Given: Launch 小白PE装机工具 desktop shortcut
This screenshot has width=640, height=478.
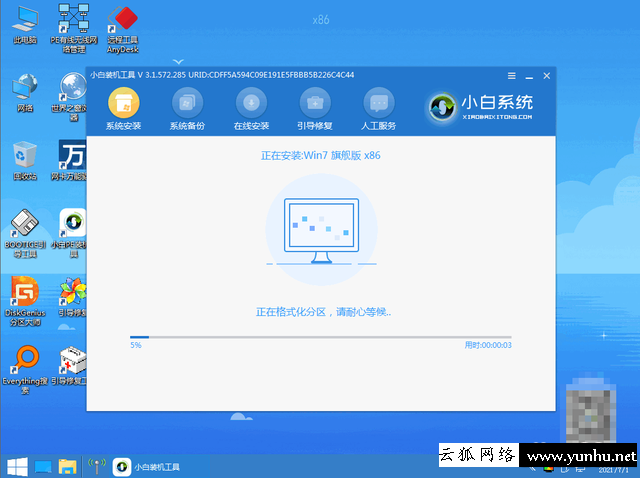Looking at the screenshot, I should pyautogui.click(x=70, y=233).
